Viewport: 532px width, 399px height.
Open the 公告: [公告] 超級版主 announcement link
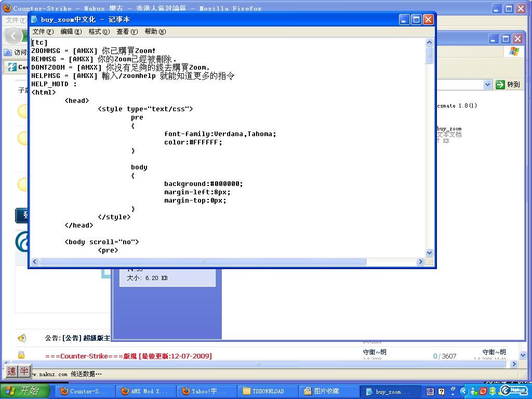pos(77,338)
